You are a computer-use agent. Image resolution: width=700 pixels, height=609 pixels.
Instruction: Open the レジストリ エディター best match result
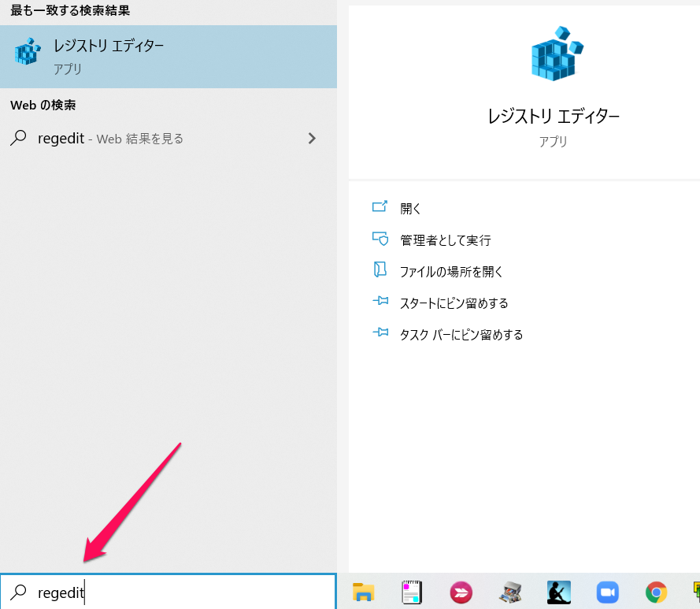tap(169, 56)
